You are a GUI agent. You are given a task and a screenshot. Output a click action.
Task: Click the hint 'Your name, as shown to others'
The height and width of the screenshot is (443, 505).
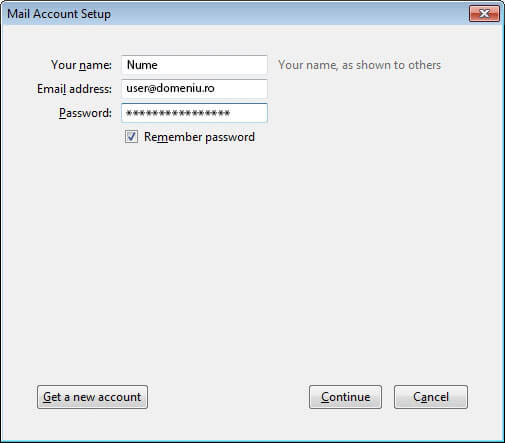[359, 65]
